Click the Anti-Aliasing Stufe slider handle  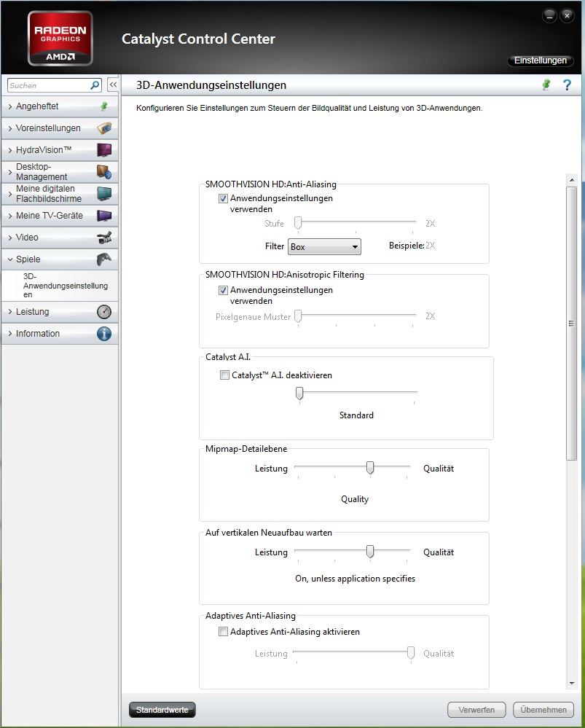(298, 223)
